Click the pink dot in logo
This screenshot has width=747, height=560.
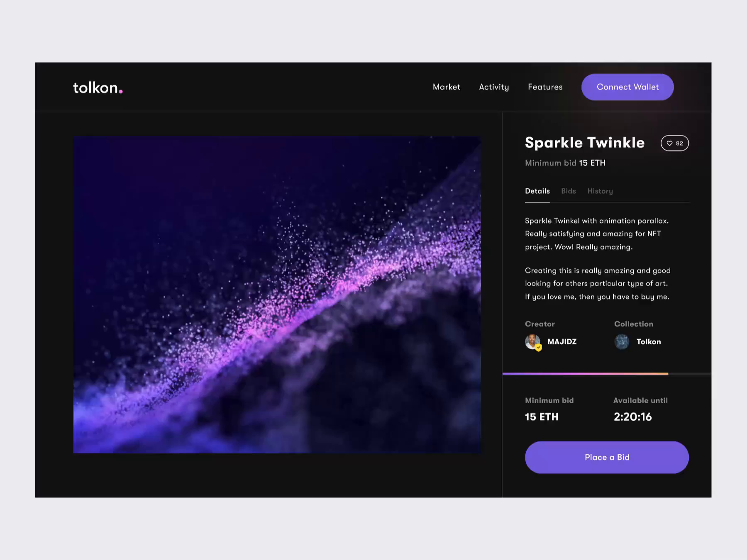click(x=121, y=91)
